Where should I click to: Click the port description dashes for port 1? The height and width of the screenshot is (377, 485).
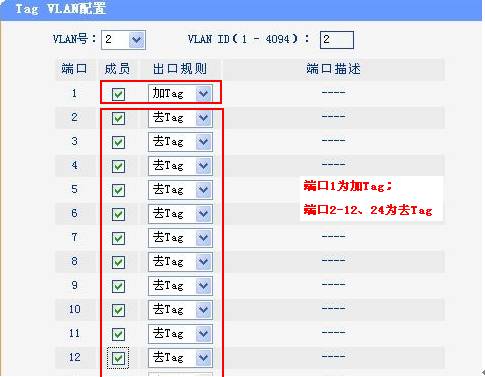click(333, 92)
